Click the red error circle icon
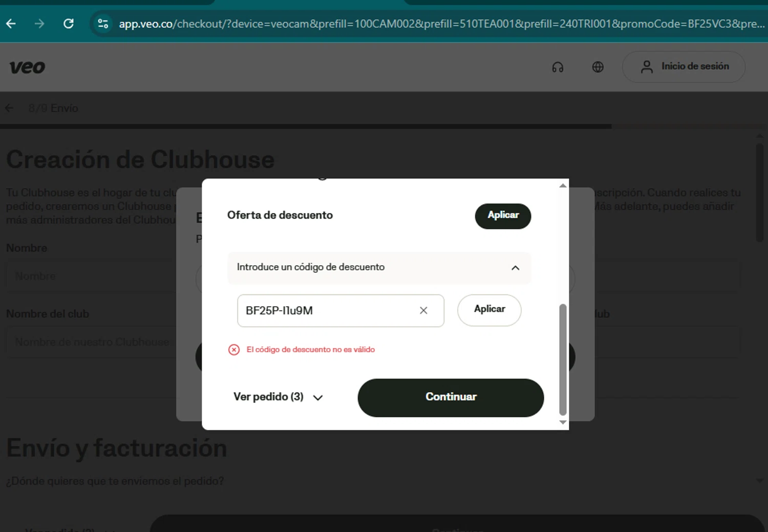Viewport: 768px width, 532px height. (x=234, y=350)
